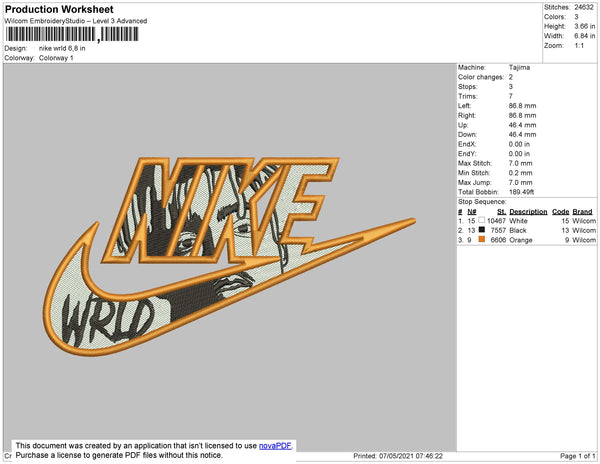Click the barcode below the worksheet title
Screen dimensions: 600x464
tap(72, 34)
